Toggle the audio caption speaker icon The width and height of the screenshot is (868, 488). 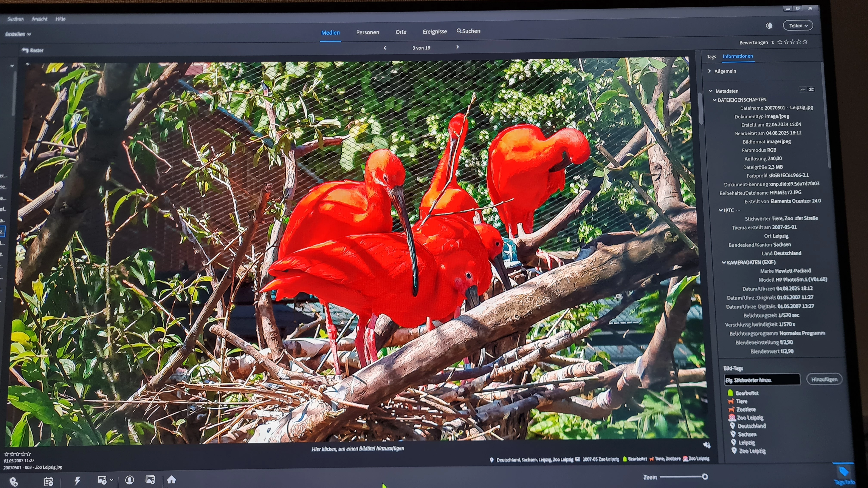707,445
